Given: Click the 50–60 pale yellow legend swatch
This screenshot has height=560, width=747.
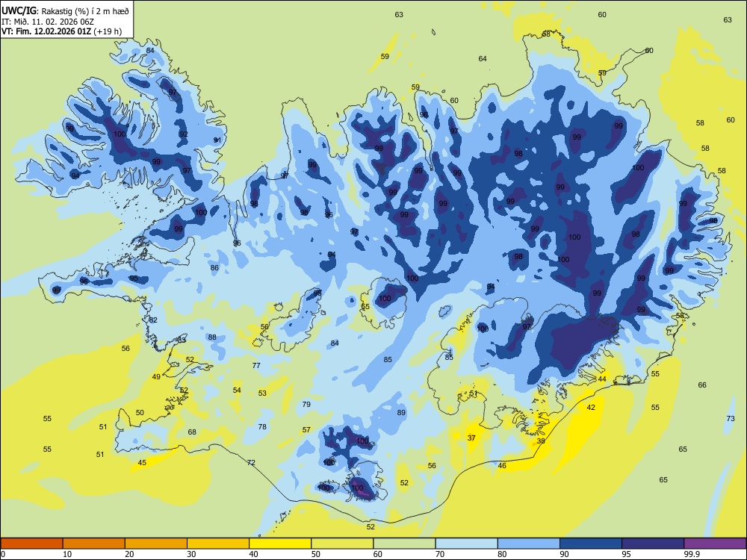Looking at the screenshot, I should (342, 544).
